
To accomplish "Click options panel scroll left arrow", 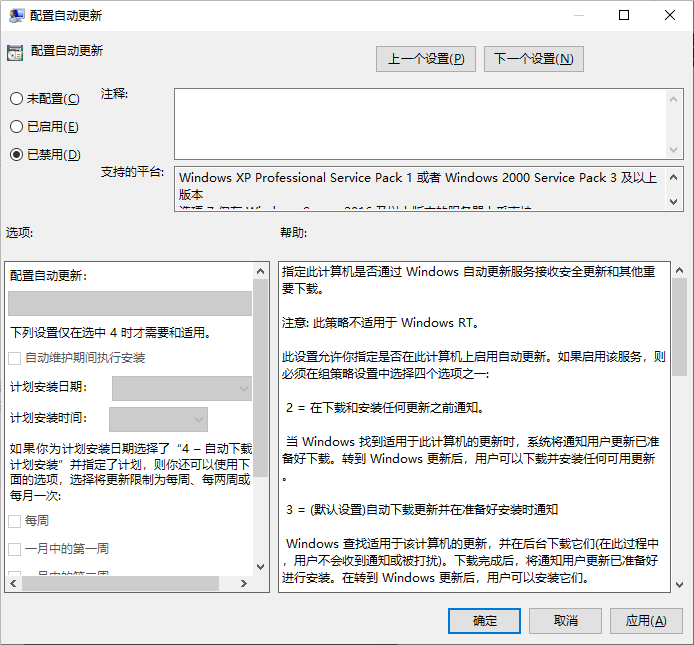I will click(13, 583).
